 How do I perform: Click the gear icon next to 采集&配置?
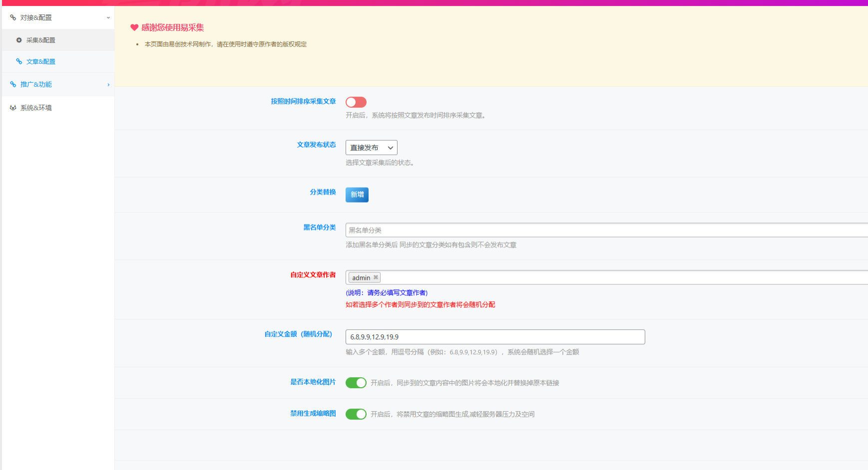coord(19,40)
